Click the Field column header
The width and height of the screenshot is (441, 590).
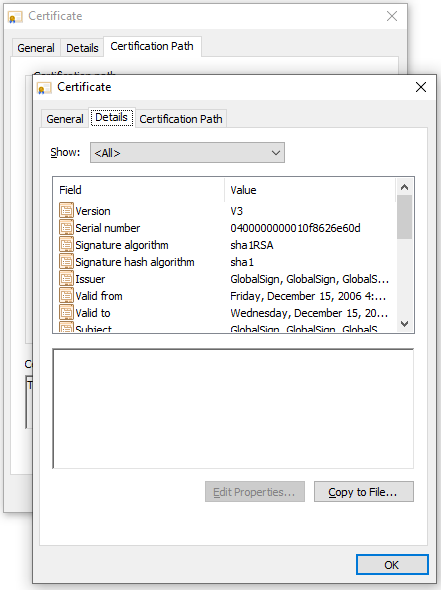[x=139, y=190]
